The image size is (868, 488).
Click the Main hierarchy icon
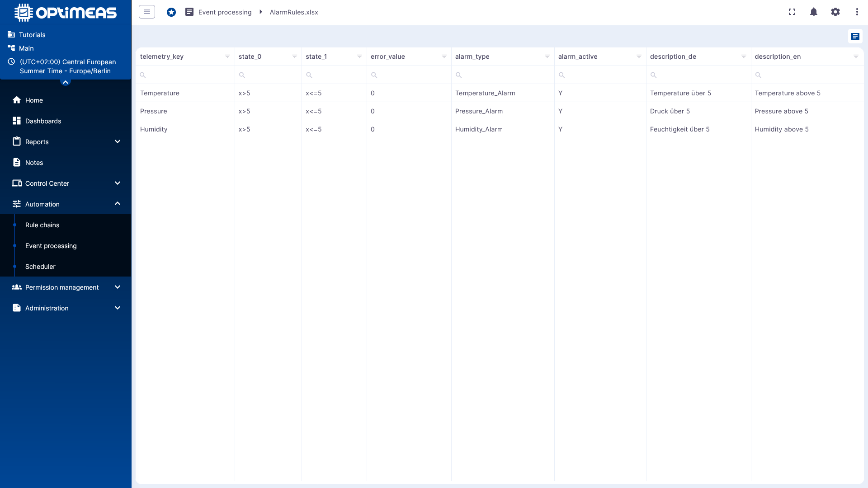coord(11,48)
